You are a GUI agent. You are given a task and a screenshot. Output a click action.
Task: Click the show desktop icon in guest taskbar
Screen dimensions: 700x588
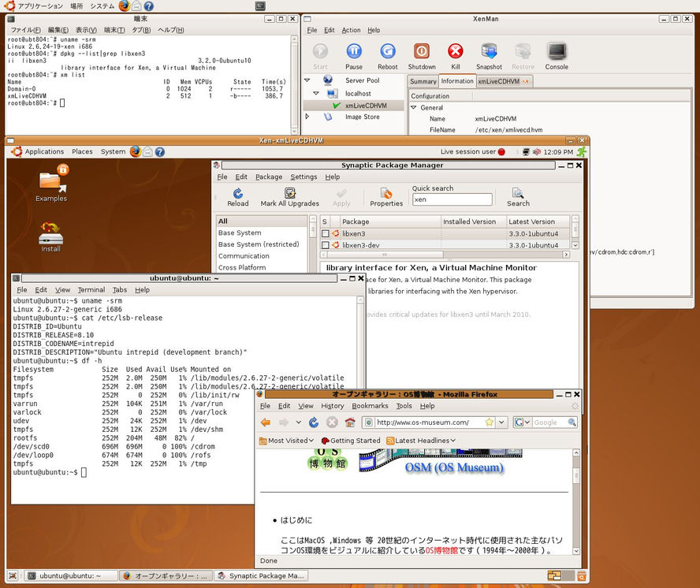pos(13,576)
